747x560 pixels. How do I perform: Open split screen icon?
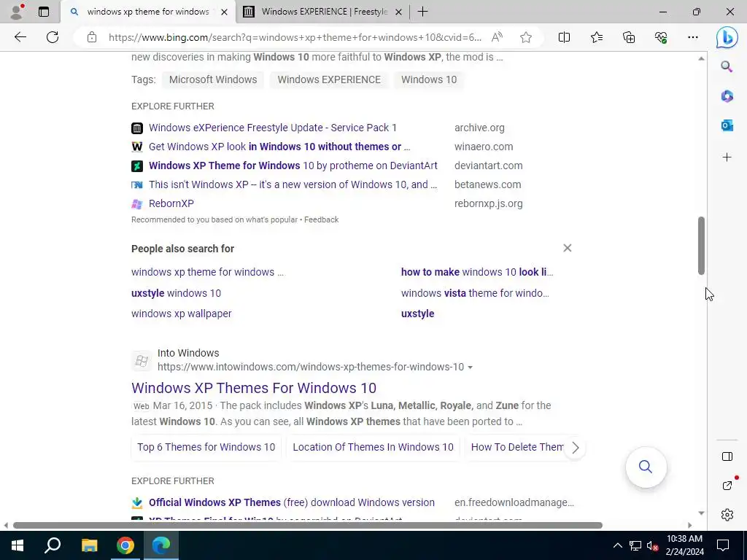point(564,37)
